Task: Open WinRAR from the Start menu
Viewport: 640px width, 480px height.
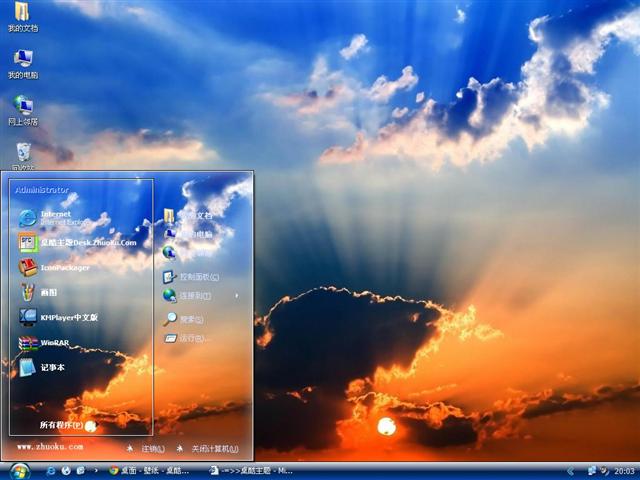Action: pos(43,342)
